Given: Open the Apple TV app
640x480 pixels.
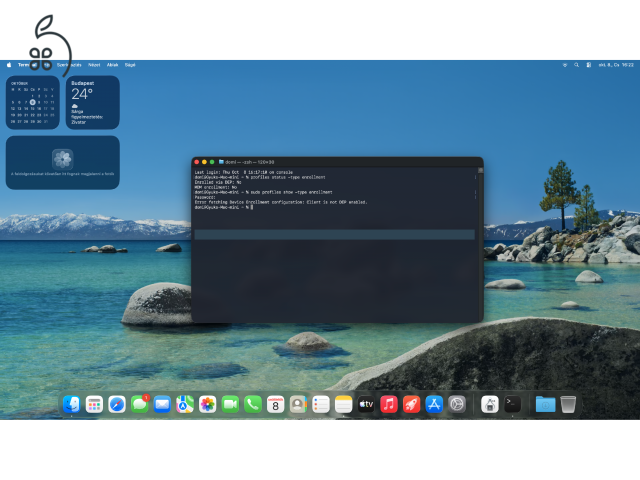Looking at the screenshot, I should coord(366,404).
